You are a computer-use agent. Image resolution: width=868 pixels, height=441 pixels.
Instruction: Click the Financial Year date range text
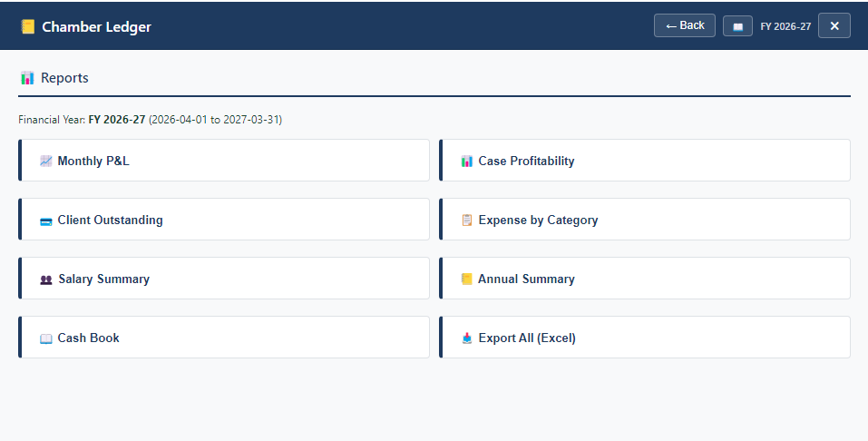click(215, 120)
